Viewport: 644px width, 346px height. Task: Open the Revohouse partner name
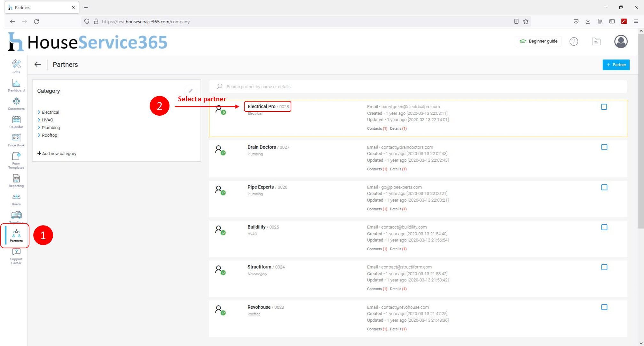(259, 307)
